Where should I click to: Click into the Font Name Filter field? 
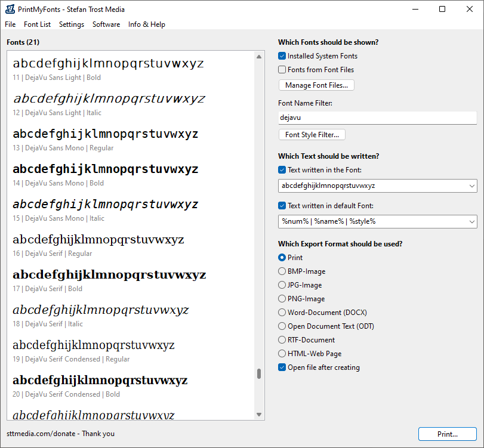pos(378,118)
